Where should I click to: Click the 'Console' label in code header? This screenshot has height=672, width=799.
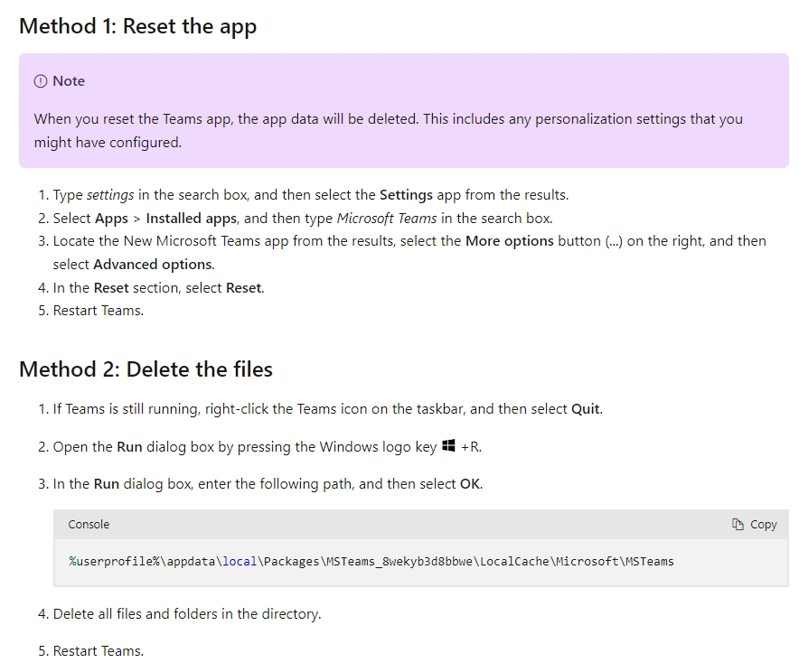[x=89, y=525]
